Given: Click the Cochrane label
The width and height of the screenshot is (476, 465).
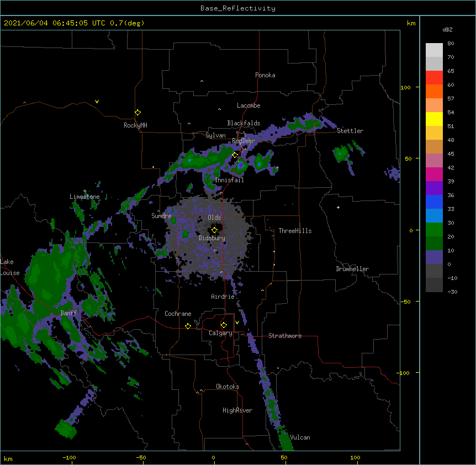Looking at the screenshot, I should click(x=178, y=314).
